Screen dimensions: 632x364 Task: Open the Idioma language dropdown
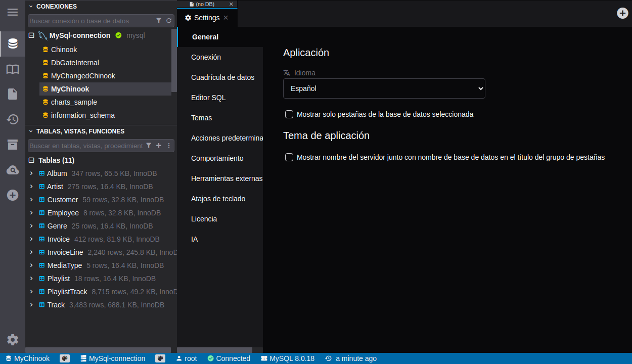click(x=384, y=88)
